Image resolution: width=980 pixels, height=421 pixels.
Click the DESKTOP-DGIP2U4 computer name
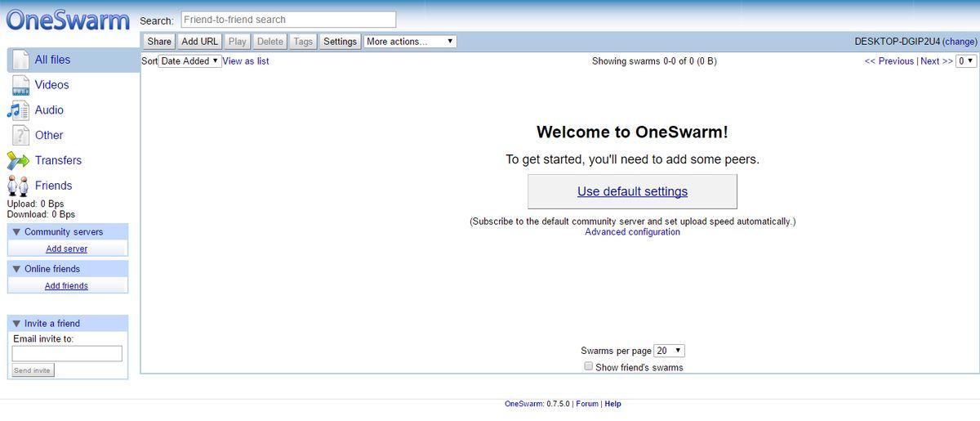point(898,42)
